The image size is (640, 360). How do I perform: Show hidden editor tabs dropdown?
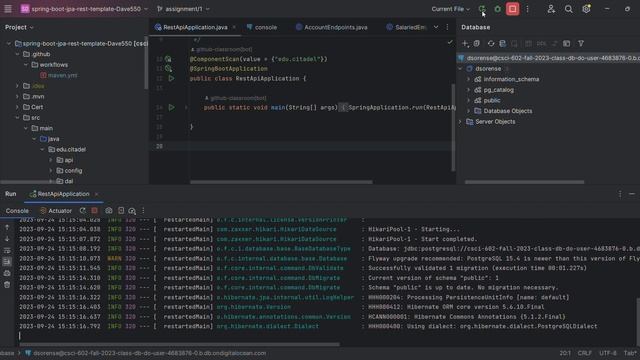(436, 27)
